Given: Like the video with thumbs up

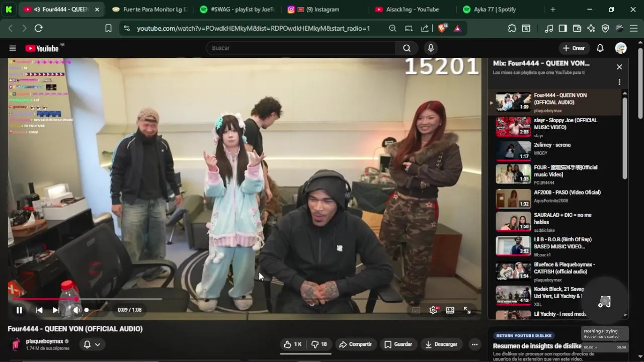Looking at the screenshot, I should pyautogui.click(x=292, y=344).
